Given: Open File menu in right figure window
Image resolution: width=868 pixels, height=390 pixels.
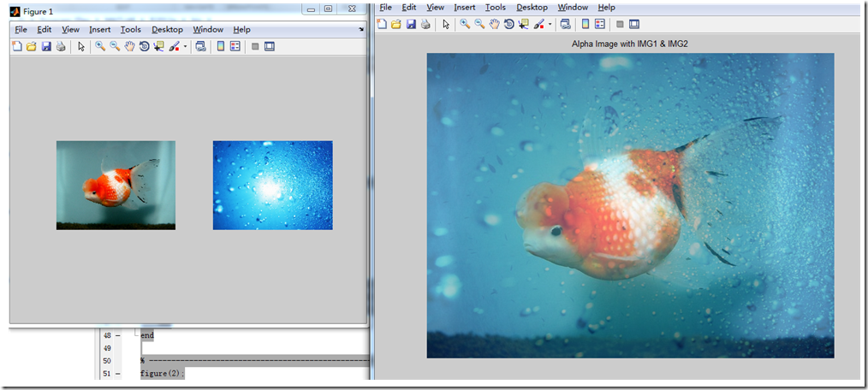Looking at the screenshot, I should point(386,7).
